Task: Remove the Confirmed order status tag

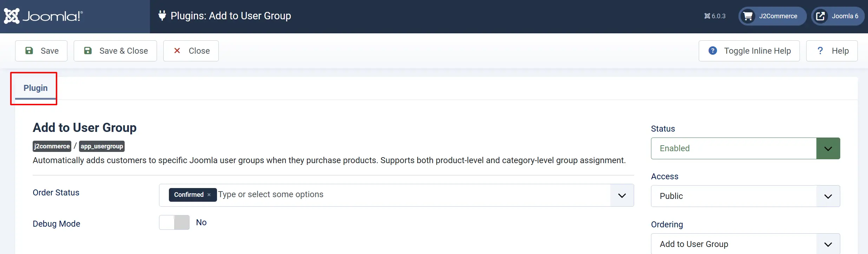Action: pos(209,195)
